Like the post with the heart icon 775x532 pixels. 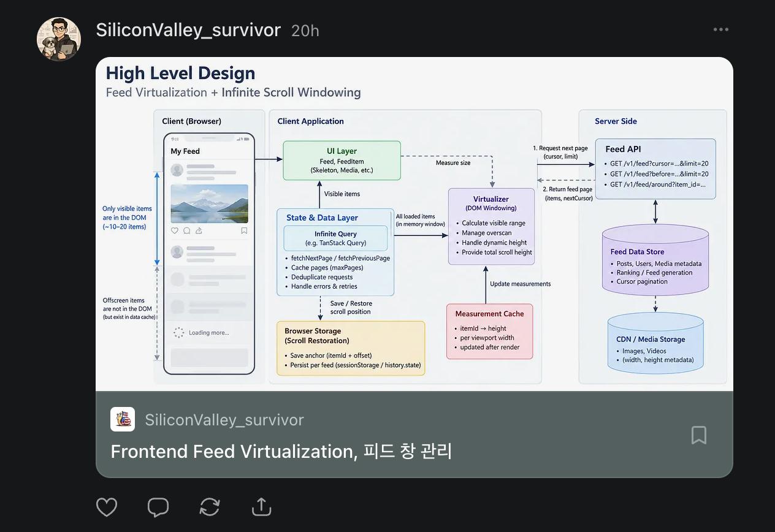[107, 507]
